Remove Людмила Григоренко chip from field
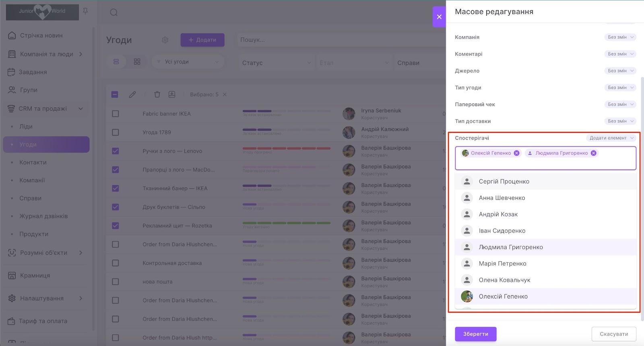644x346 pixels. click(593, 153)
